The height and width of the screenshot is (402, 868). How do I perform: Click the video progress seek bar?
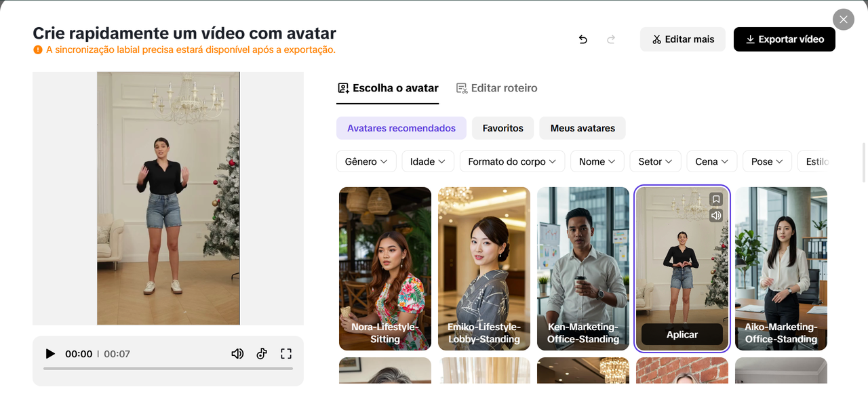[168, 369]
